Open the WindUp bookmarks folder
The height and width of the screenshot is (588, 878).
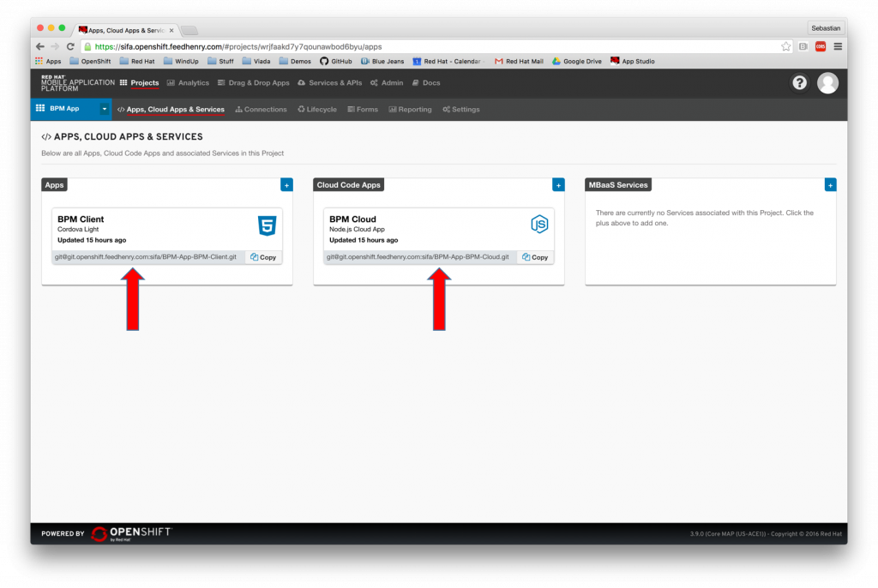181,61
